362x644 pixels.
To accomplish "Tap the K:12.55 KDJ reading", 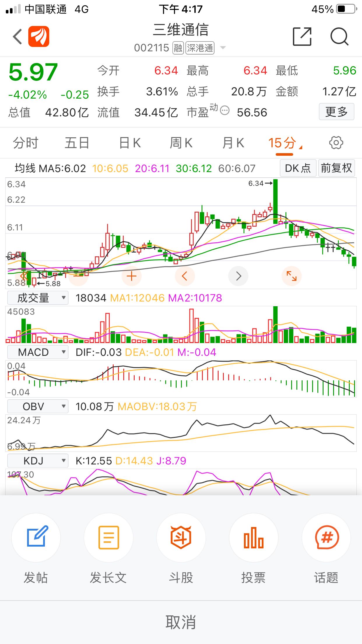I will pyautogui.click(x=94, y=461).
